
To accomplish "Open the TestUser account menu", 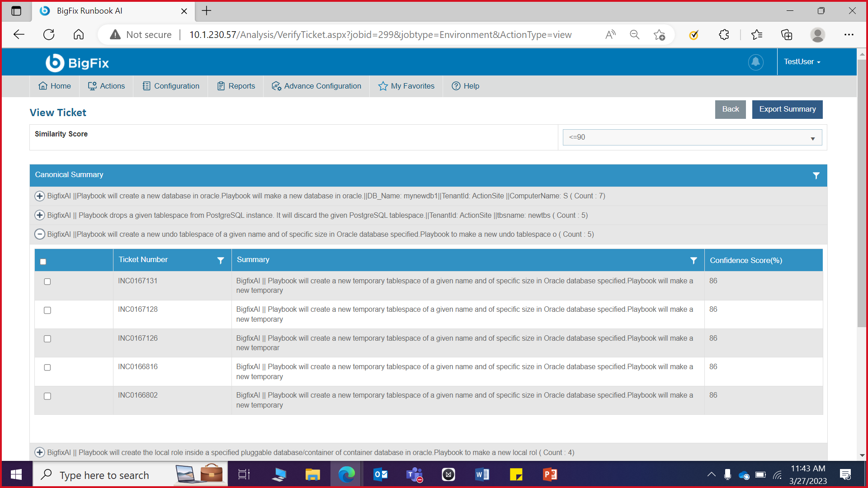I will pos(802,62).
